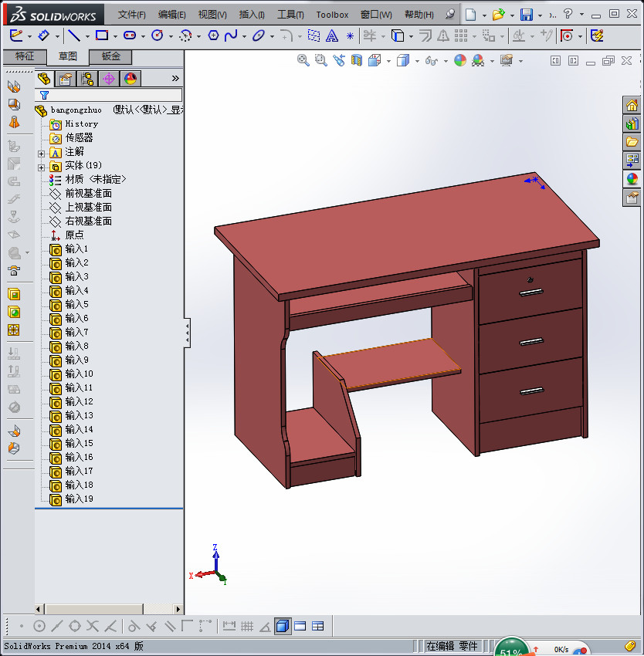The image size is (644, 656).
Task: Select the Spline tool
Action: coord(229,35)
